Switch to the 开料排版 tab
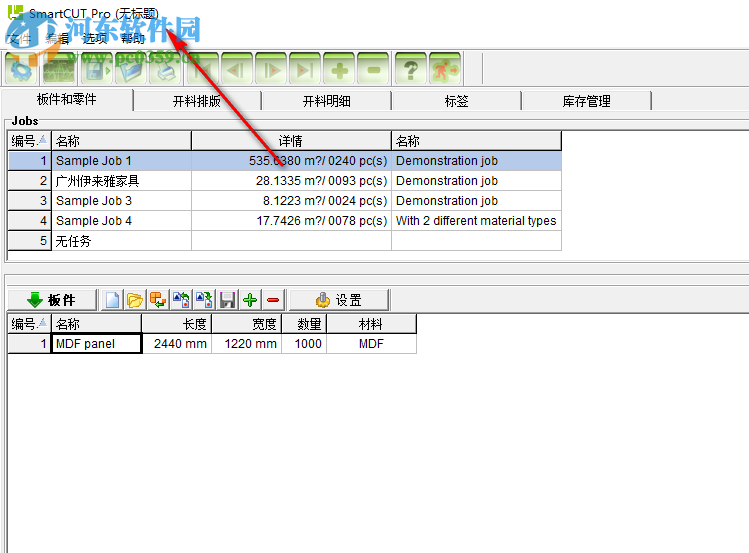 [x=197, y=101]
